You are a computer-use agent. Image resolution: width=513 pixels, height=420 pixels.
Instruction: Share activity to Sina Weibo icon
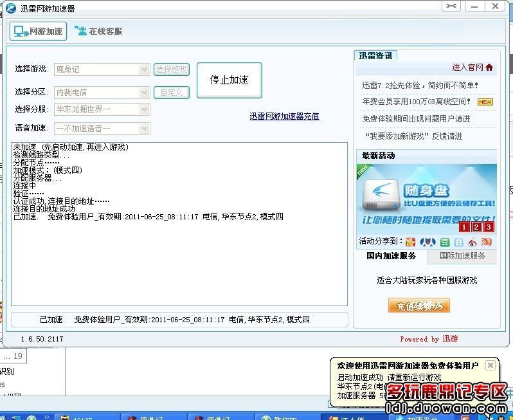[x=473, y=242]
